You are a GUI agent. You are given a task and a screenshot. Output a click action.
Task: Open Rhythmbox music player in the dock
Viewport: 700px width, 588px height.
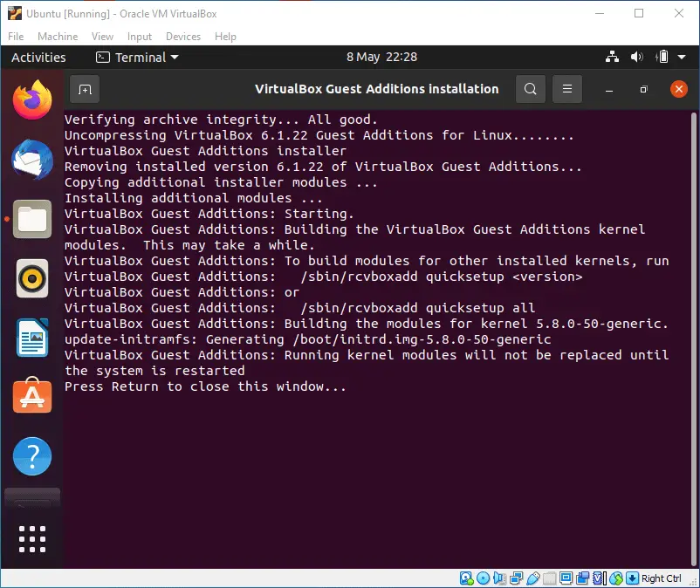pyautogui.click(x=32, y=278)
